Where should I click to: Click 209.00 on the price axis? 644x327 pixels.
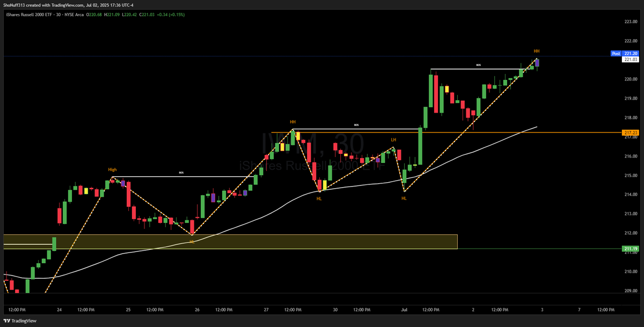631,291
